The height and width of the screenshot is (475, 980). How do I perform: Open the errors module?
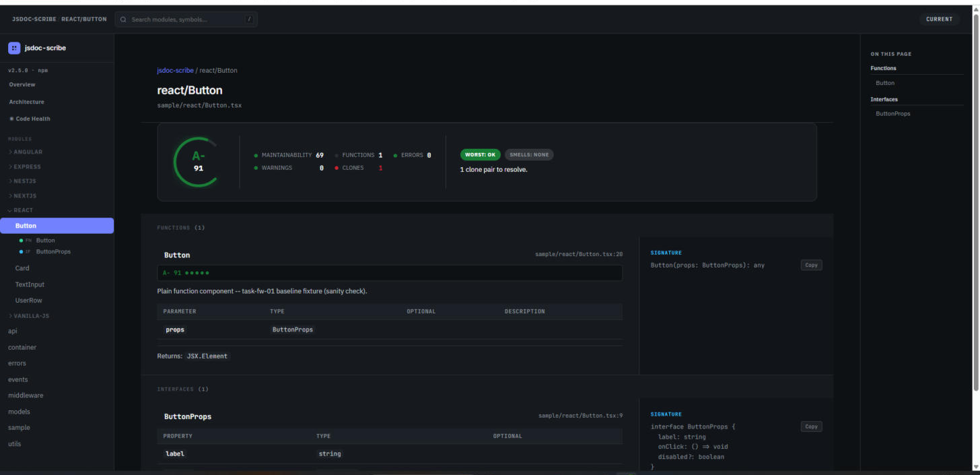point(17,364)
